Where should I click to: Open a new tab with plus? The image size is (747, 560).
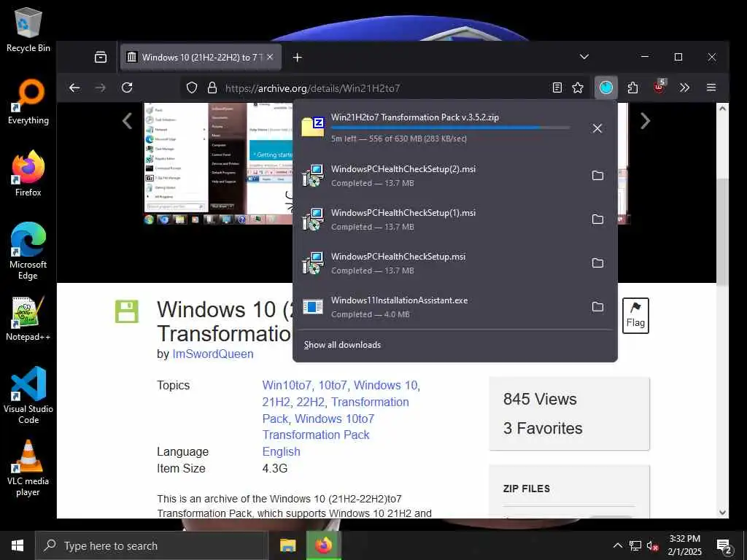[x=298, y=57]
